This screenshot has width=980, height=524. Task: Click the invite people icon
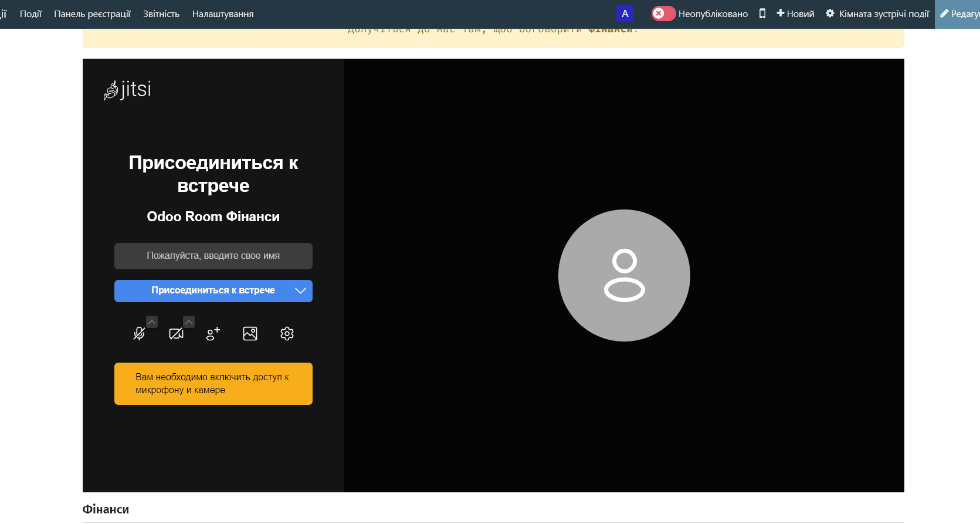213,334
